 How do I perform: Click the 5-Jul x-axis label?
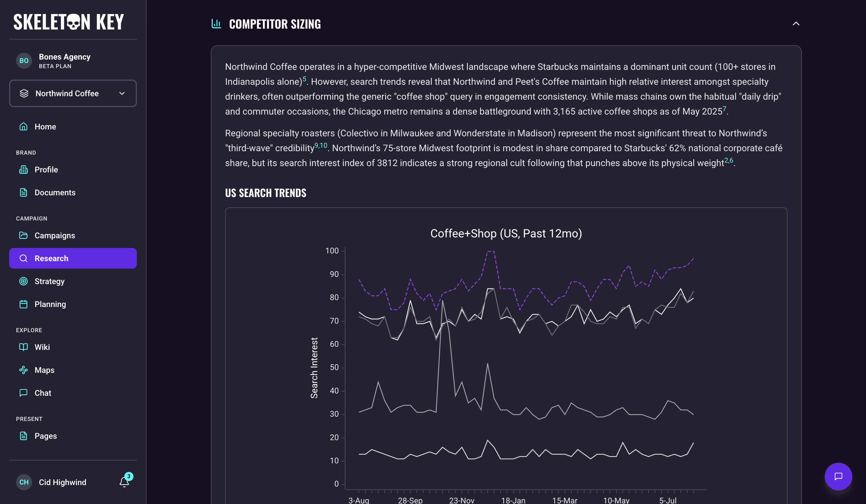pos(668,500)
